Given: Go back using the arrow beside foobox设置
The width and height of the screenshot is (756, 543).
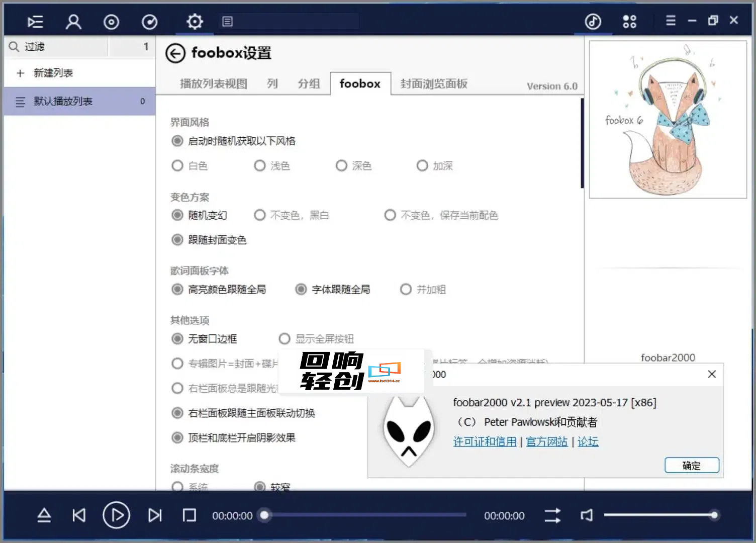Looking at the screenshot, I should tap(175, 53).
